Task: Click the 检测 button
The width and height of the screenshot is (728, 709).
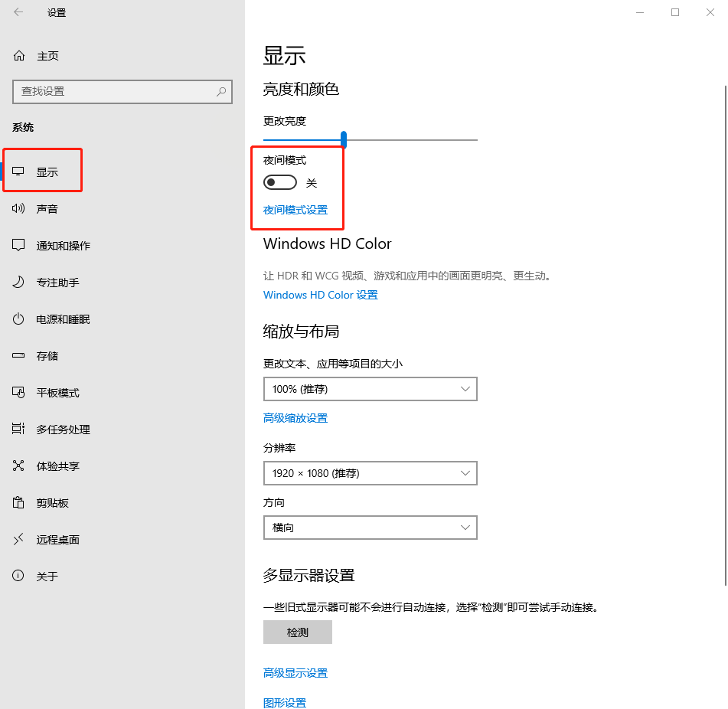Action: 298,632
